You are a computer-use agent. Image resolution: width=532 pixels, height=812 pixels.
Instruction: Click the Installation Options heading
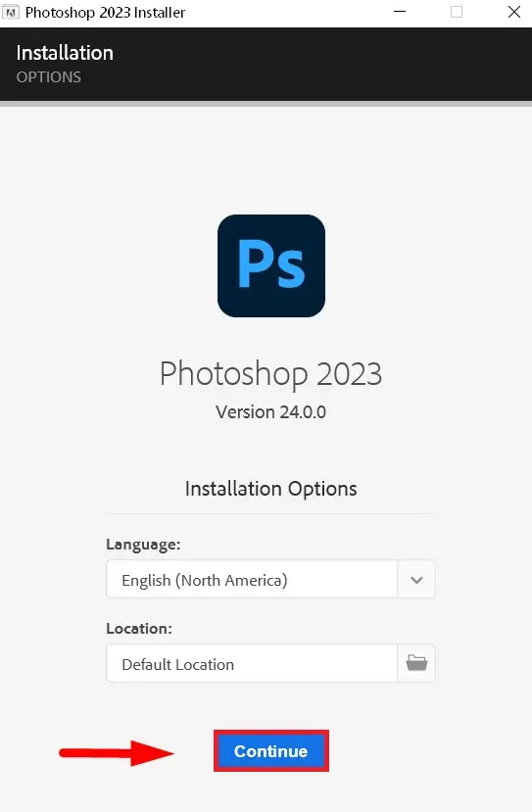click(x=271, y=489)
